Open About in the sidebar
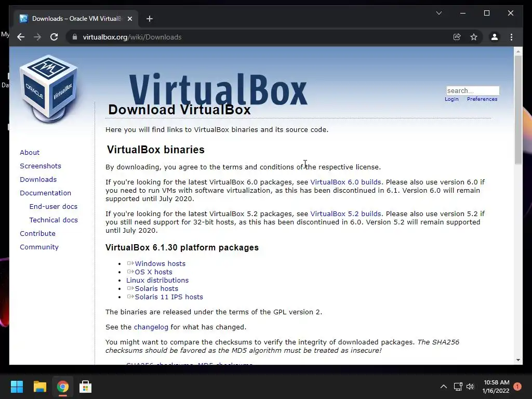The width and height of the screenshot is (532, 399). (x=30, y=152)
